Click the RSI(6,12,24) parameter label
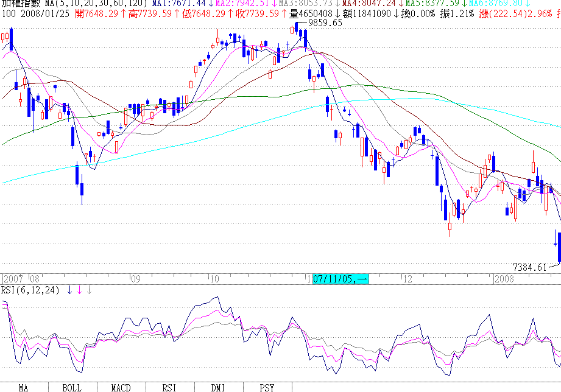This screenshot has width=561, height=392. pos(30,290)
